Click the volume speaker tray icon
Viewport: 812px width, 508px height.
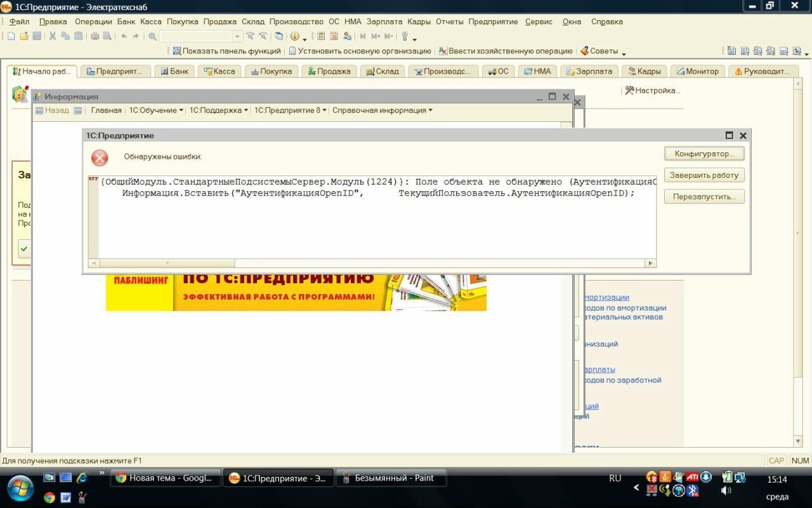[726, 490]
